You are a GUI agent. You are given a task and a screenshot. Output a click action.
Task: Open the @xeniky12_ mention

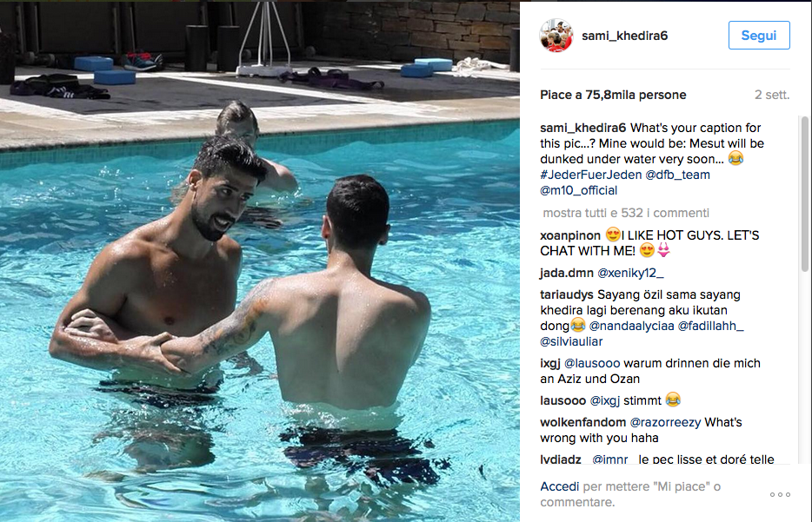click(x=630, y=273)
